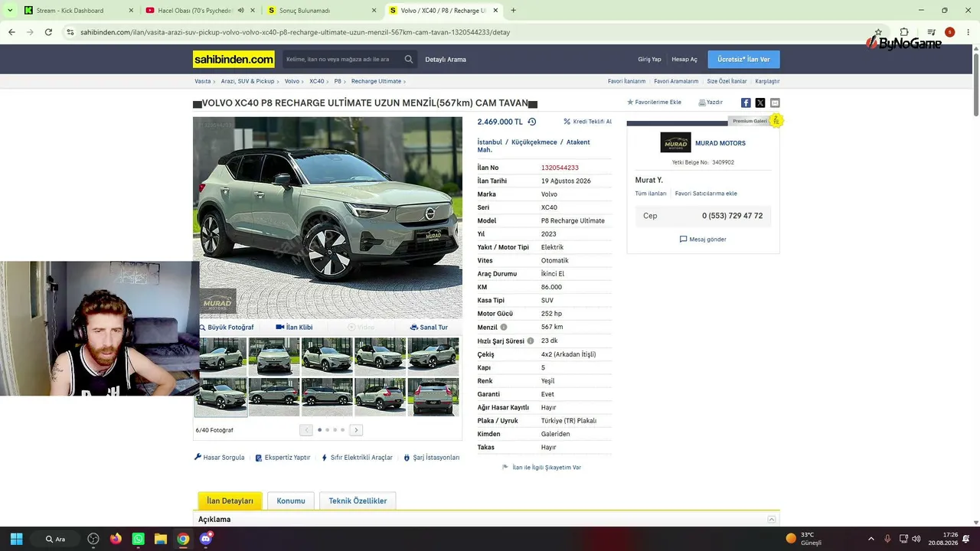Viewport: 980px width, 551px height.
Task: Open price history icon next to 2.469.000 TL
Action: pyautogui.click(x=532, y=122)
